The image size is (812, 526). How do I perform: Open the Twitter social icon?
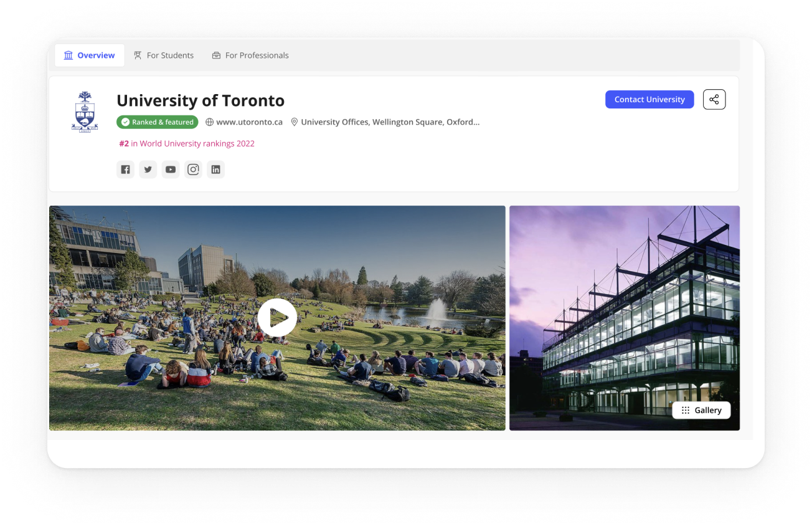tap(148, 170)
